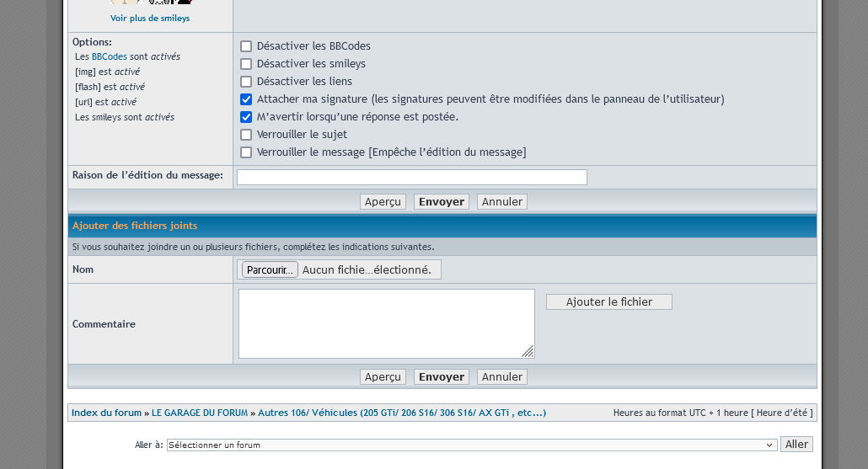Viewport: 868px width, 469px height.
Task: Enable 'Désactiver les BBCodes' checkbox
Action: (246, 46)
